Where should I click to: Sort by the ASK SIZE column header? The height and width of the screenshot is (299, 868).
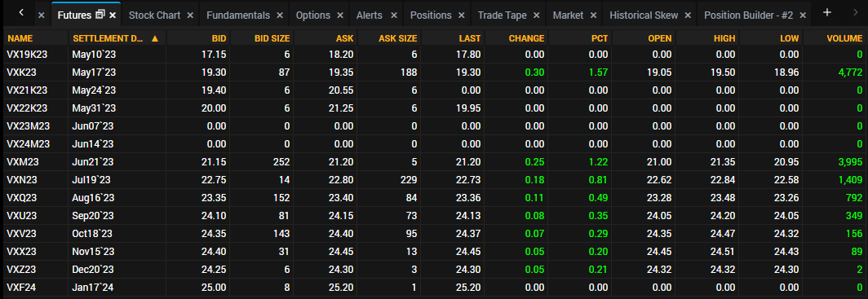click(398, 38)
